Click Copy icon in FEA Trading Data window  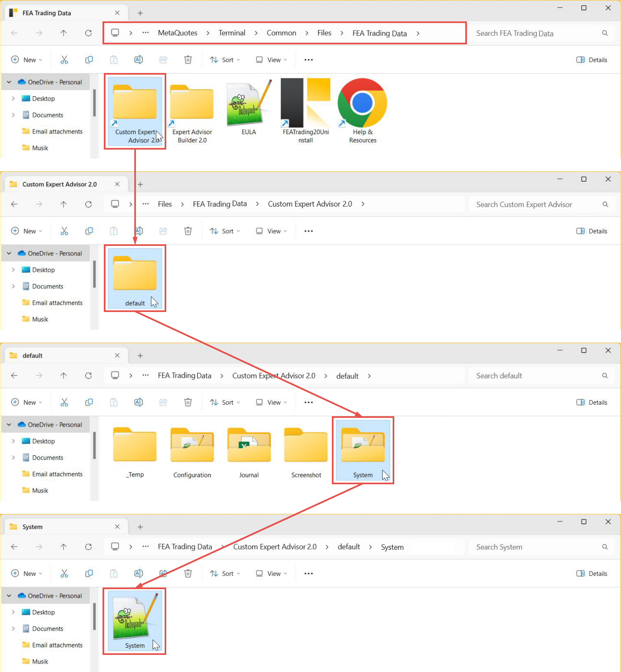pos(89,60)
